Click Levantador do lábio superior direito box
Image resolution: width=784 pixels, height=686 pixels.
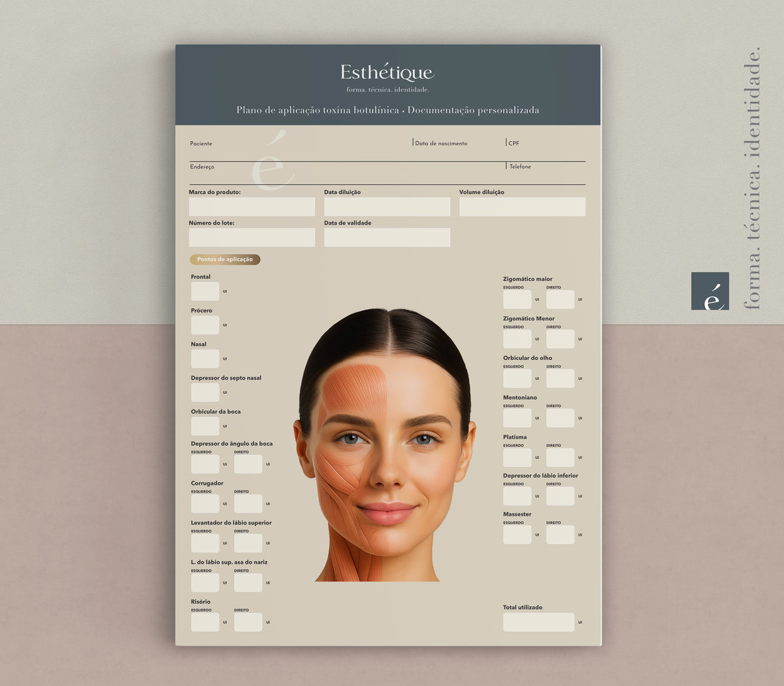coord(248,543)
